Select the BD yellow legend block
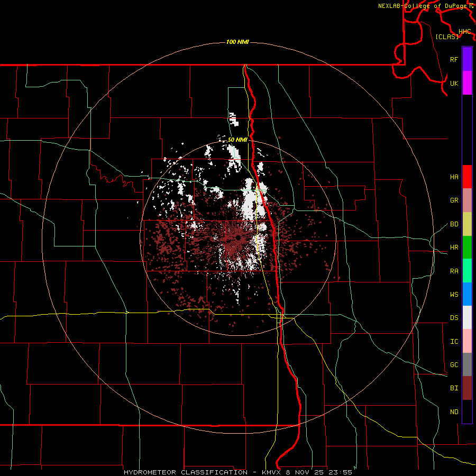This screenshot has width=476, height=476. 467,224
